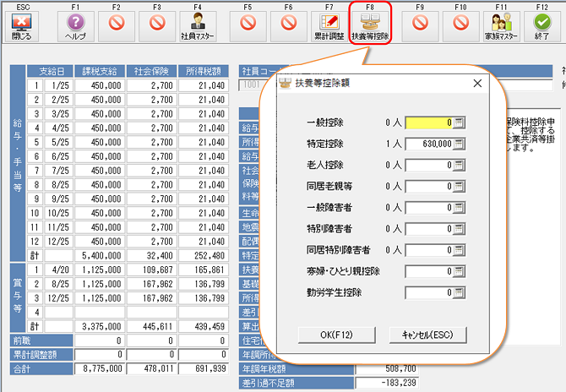The image size is (566, 392).
Task: Close the 扶養等控除額 dialog with X
Action: [477, 84]
